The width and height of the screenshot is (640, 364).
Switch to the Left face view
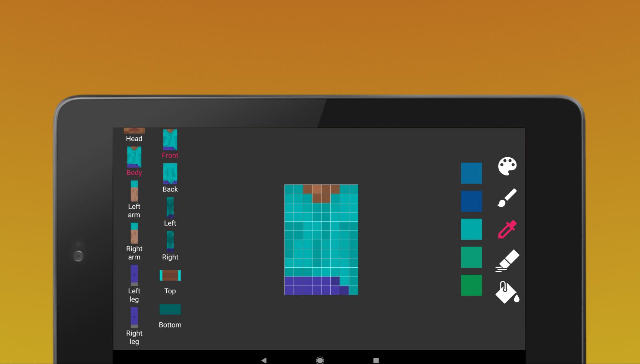tap(170, 212)
